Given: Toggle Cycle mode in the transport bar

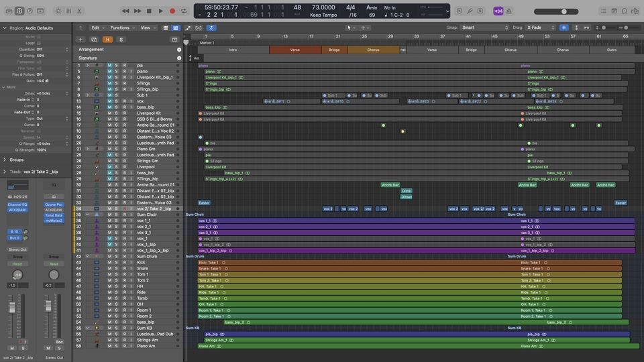Looking at the screenshot, I should [x=183, y=11].
